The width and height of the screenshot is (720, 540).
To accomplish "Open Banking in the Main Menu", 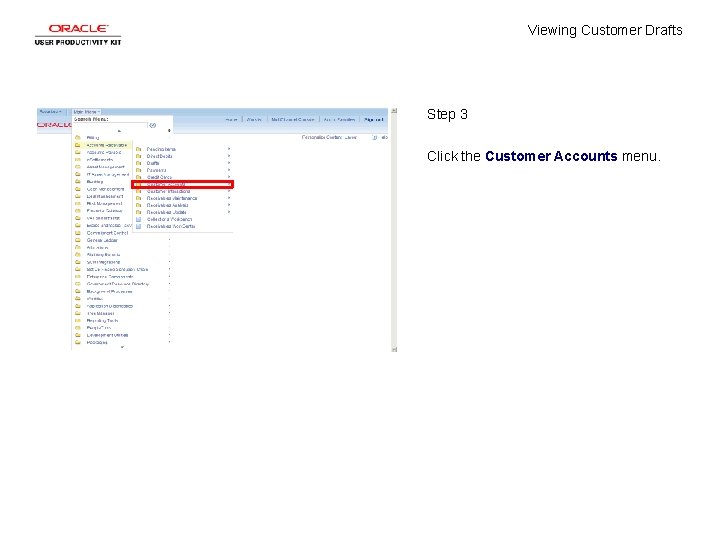I will pyautogui.click(x=95, y=181).
